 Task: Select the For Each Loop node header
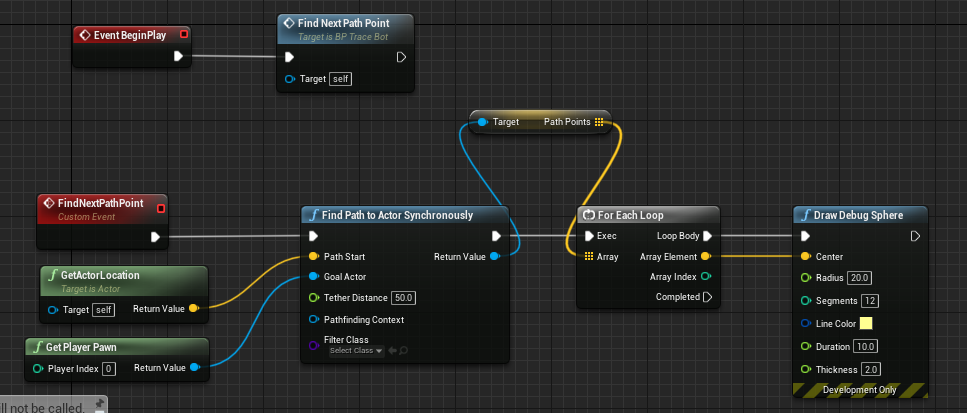pos(648,215)
